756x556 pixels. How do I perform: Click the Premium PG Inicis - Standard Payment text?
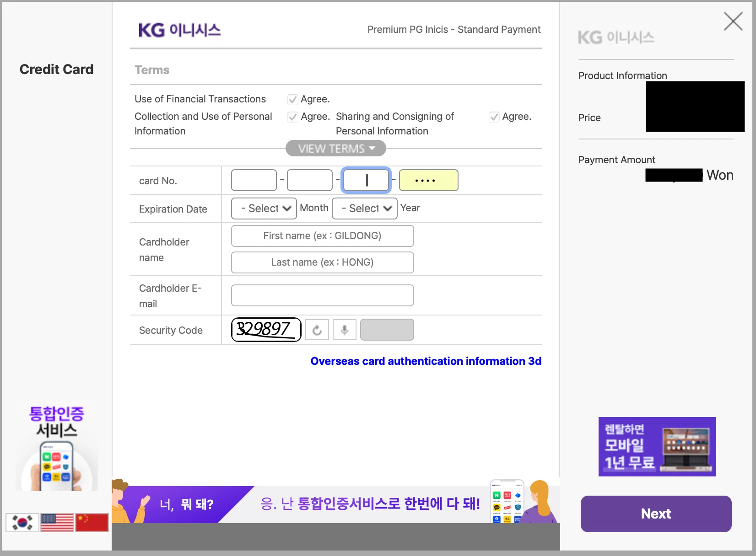pos(454,30)
